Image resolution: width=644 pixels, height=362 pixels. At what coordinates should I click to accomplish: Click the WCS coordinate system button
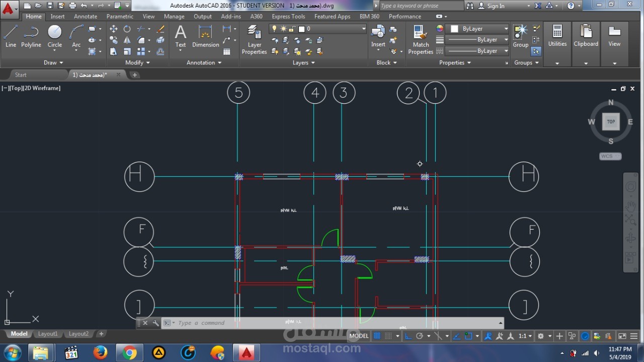[x=610, y=156]
